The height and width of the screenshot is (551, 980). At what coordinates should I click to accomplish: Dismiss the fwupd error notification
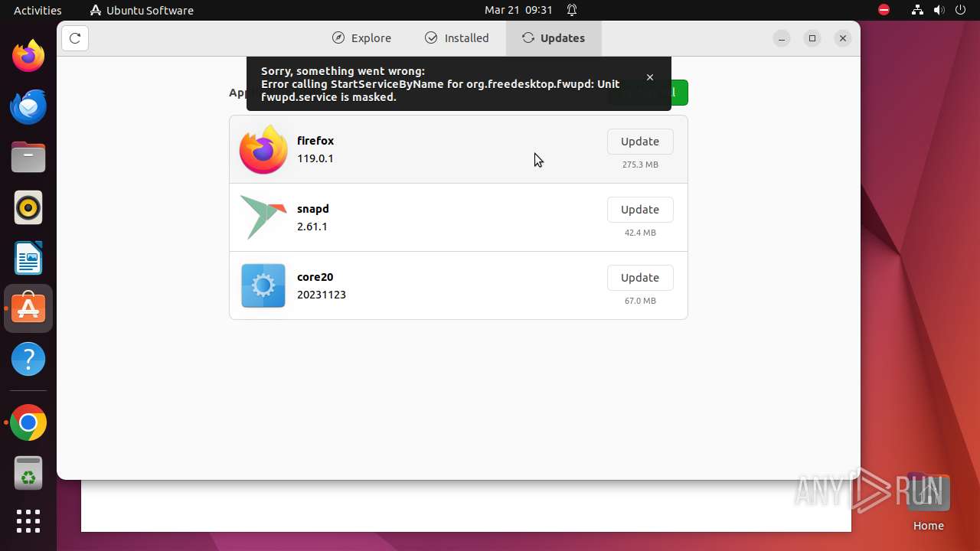[650, 77]
